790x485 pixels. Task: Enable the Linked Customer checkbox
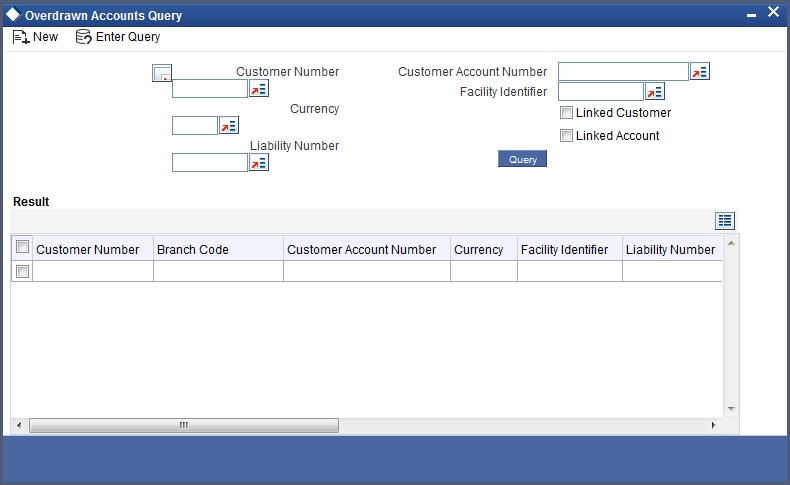566,113
